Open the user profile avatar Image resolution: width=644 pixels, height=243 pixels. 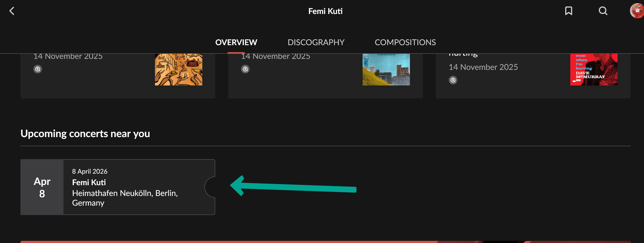coord(637,11)
